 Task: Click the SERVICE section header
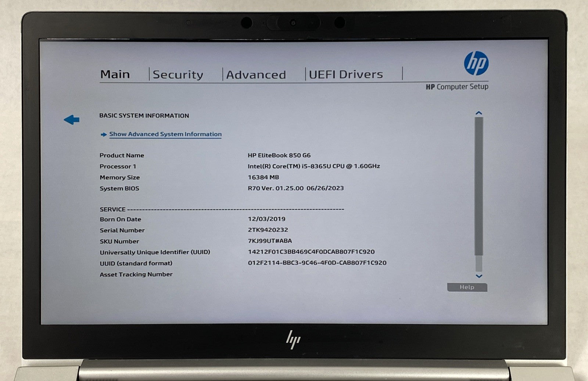point(113,209)
